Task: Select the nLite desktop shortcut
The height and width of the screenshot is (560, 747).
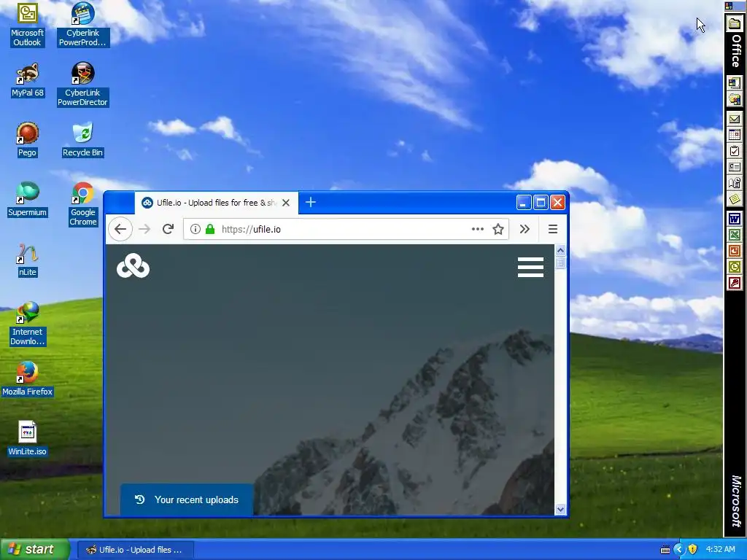Action: click(27, 260)
